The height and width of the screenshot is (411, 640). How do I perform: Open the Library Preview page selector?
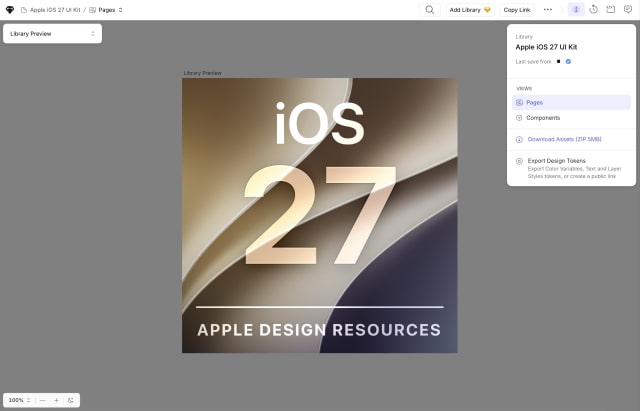pos(53,34)
